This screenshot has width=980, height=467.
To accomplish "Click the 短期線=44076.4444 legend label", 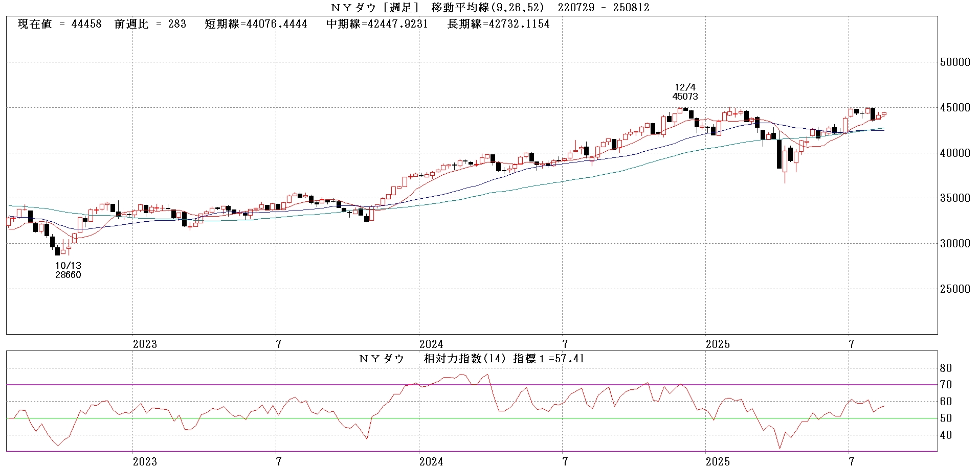I will tap(256, 24).
